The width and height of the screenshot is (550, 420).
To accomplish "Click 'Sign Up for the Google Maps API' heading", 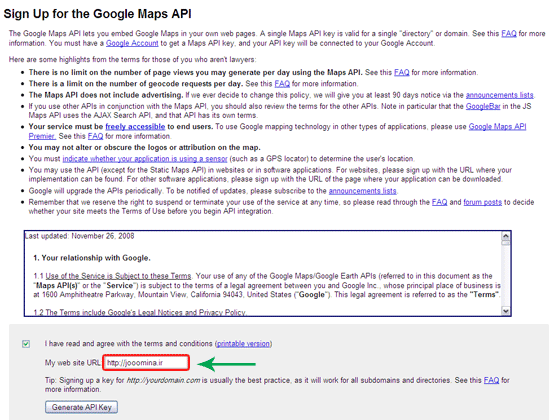I will coord(98,14).
